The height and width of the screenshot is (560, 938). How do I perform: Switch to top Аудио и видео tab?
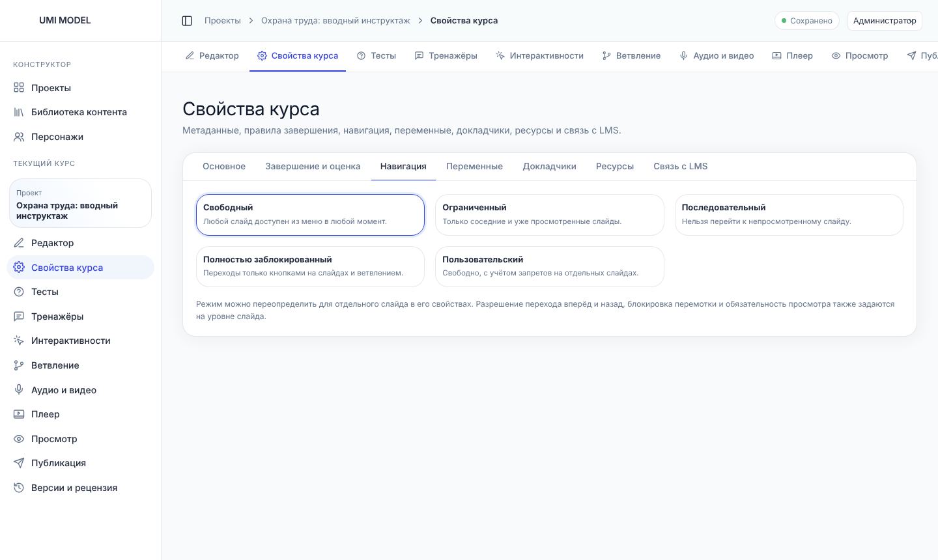pos(717,56)
